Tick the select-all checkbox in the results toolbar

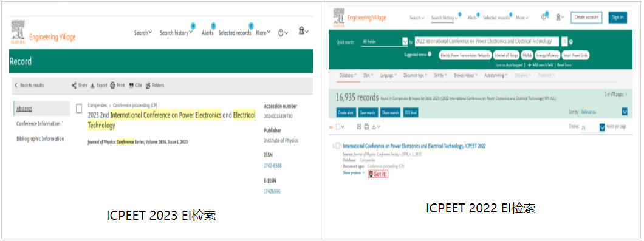(338, 127)
